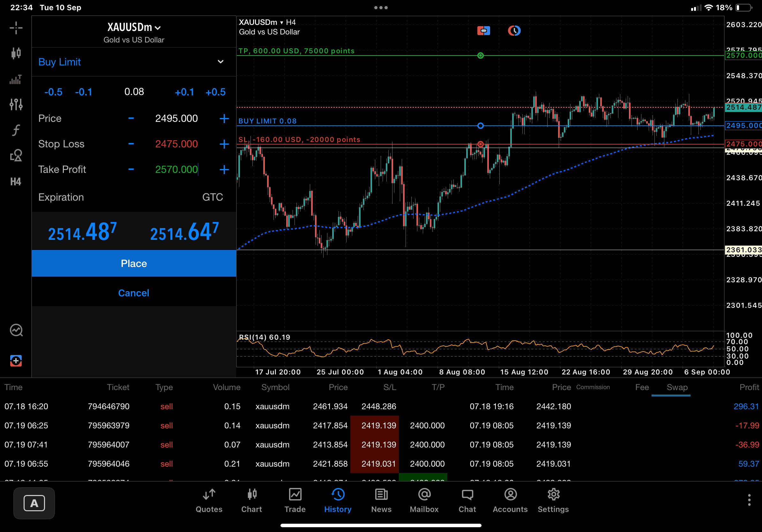This screenshot has width=762, height=532.
Task: Decrease volume by 0.1
Action: point(83,92)
